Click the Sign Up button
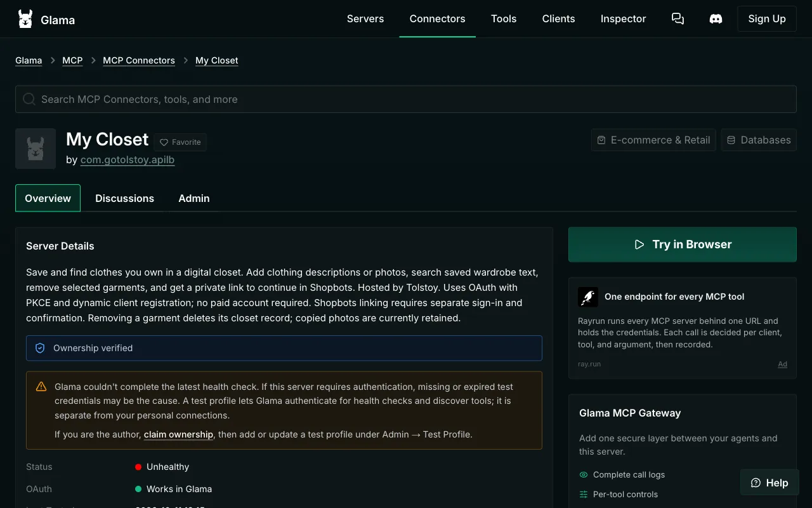812x508 pixels. click(767, 19)
